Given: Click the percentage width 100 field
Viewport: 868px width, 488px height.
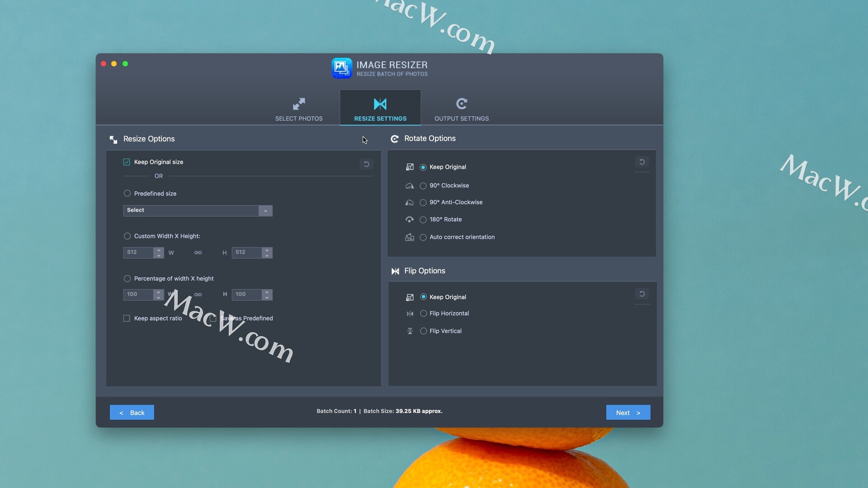Looking at the screenshot, I should tap(138, 295).
